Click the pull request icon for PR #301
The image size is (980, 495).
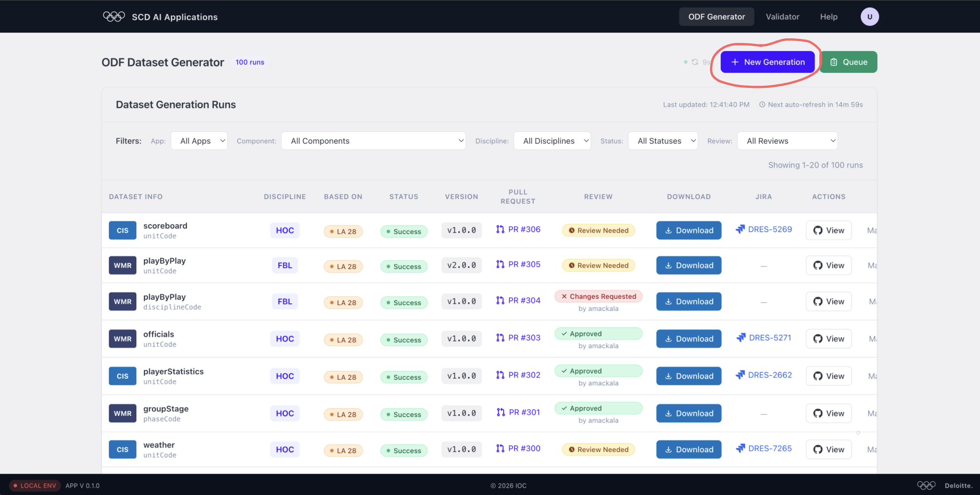click(x=501, y=412)
